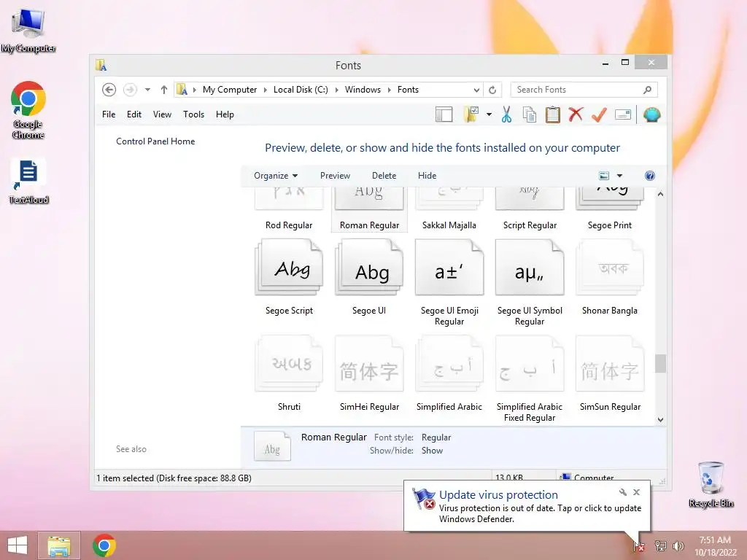Click the Delete command button

point(384,176)
